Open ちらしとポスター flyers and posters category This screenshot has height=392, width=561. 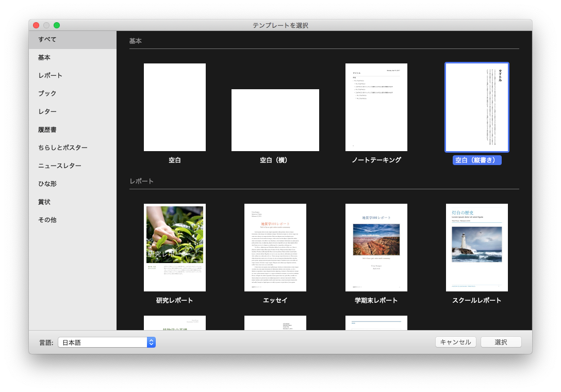click(62, 148)
